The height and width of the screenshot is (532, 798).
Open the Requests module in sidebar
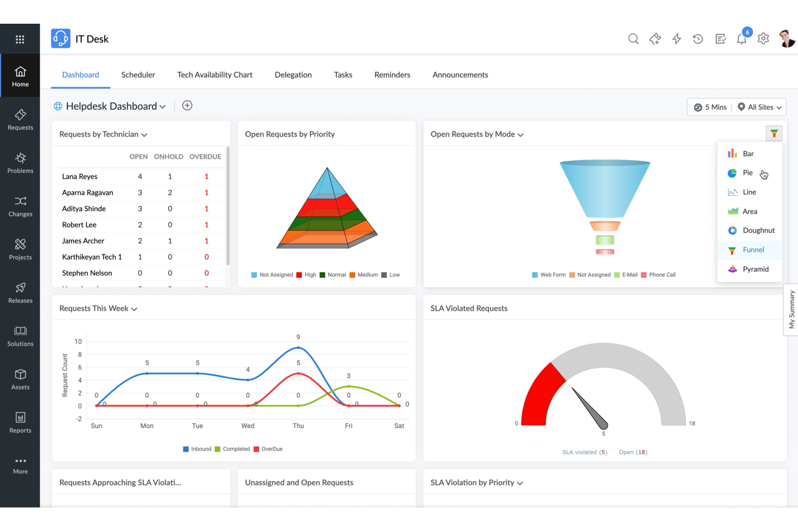pyautogui.click(x=20, y=120)
